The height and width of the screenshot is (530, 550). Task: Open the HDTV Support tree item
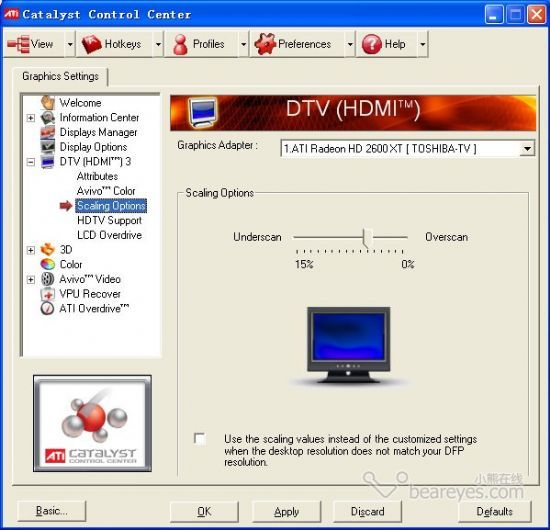109,220
